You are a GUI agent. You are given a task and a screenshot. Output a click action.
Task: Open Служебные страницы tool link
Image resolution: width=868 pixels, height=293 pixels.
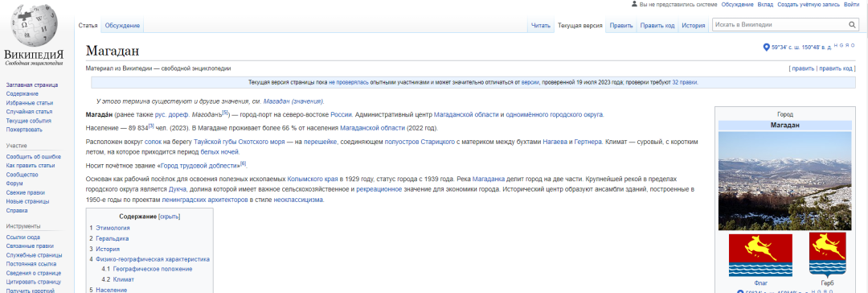click(34, 255)
